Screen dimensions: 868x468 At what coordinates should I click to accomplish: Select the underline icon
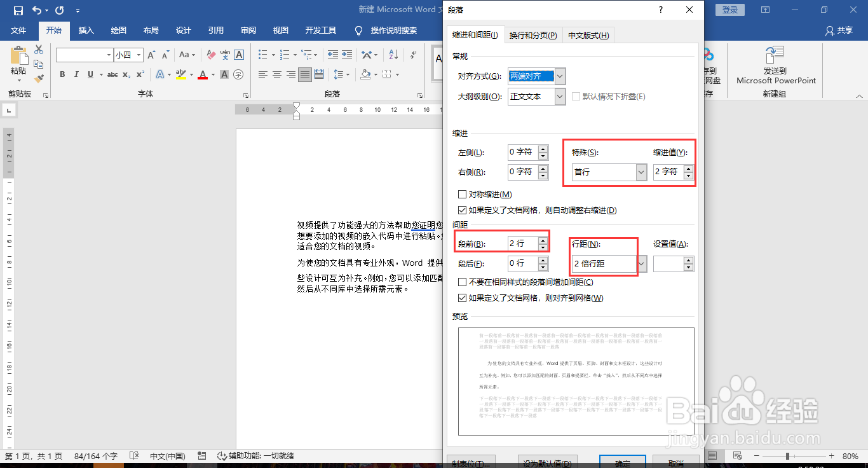(89, 74)
